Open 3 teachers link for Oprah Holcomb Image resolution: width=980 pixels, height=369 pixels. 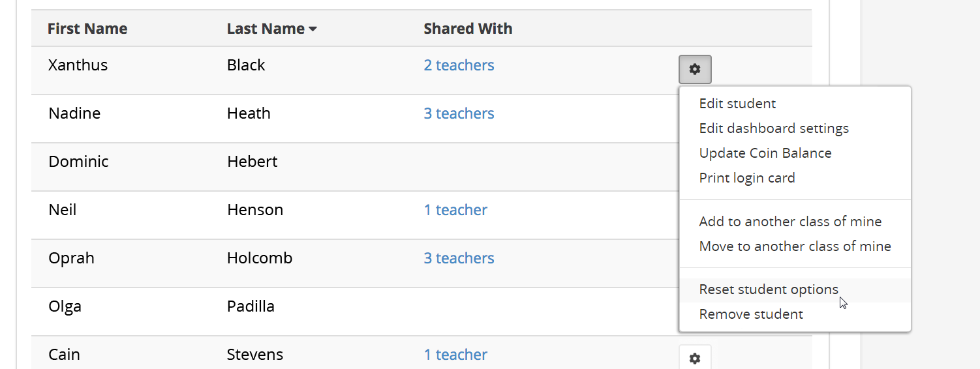click(459, 258)
